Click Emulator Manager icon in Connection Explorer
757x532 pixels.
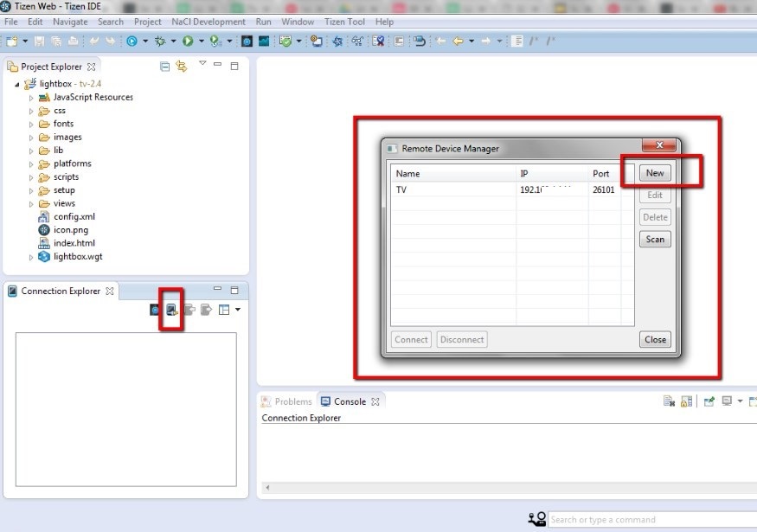[155, 310]
